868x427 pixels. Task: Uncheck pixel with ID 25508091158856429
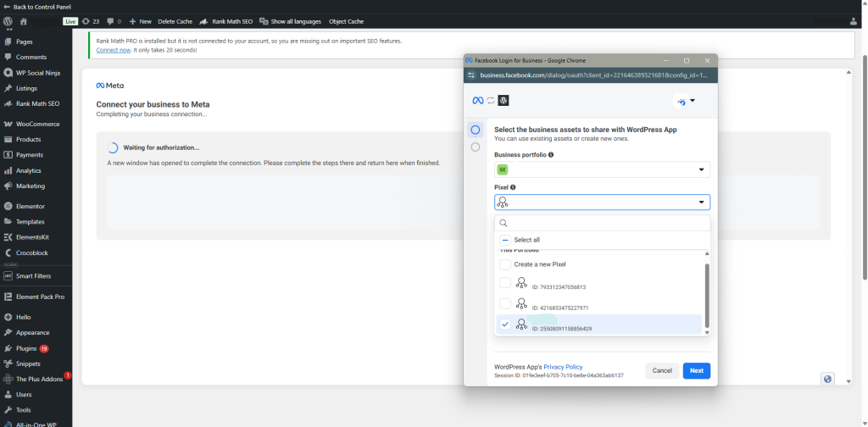click(x=505, y=324)
